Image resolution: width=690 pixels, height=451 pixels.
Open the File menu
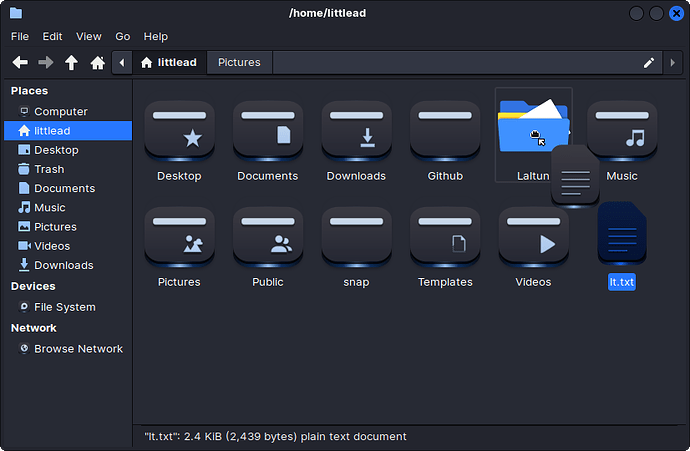(x=20, y=37)
